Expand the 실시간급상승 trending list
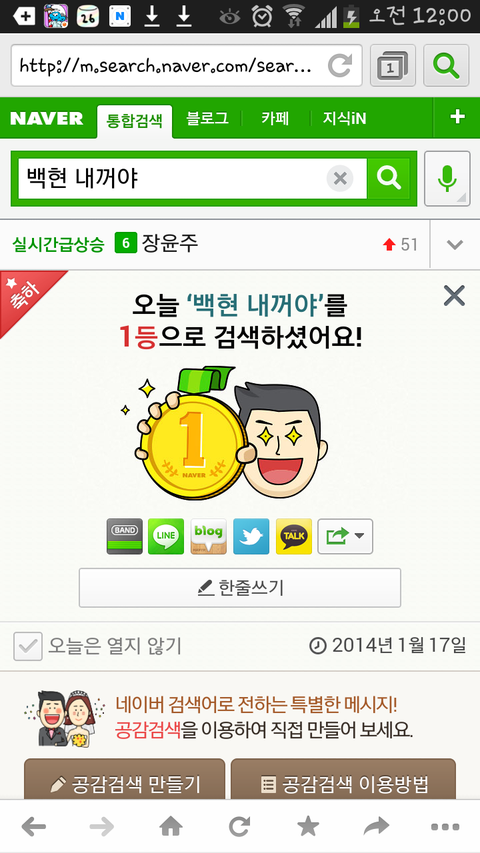This screenshot has width=480, height=853. [454, 245]
